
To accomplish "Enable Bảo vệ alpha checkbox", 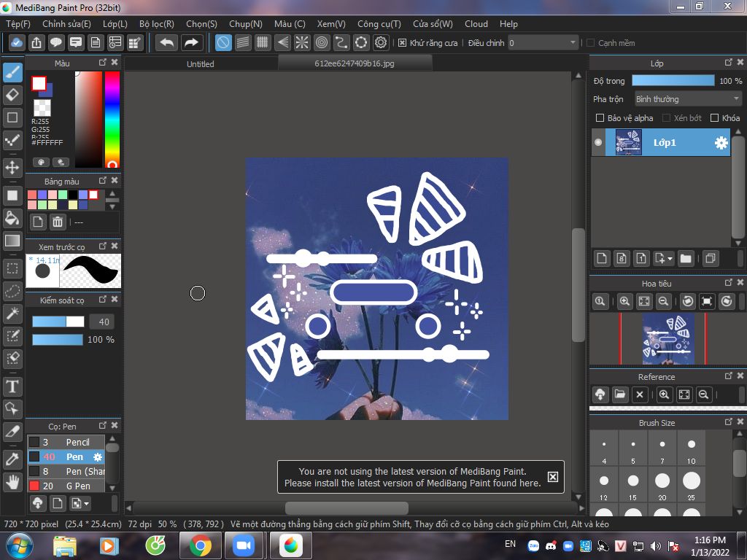I will [600, 117].
